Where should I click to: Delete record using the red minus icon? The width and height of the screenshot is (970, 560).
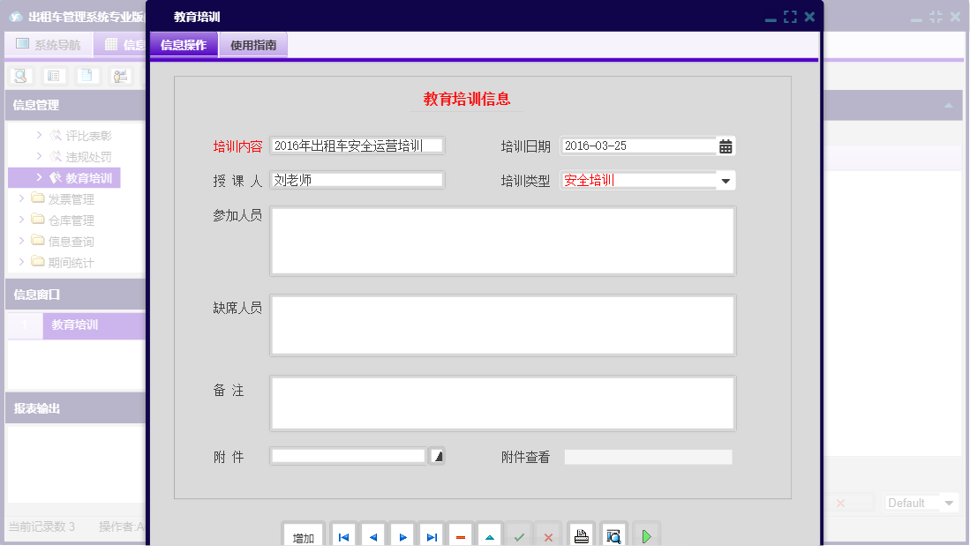tap(460, 535)
